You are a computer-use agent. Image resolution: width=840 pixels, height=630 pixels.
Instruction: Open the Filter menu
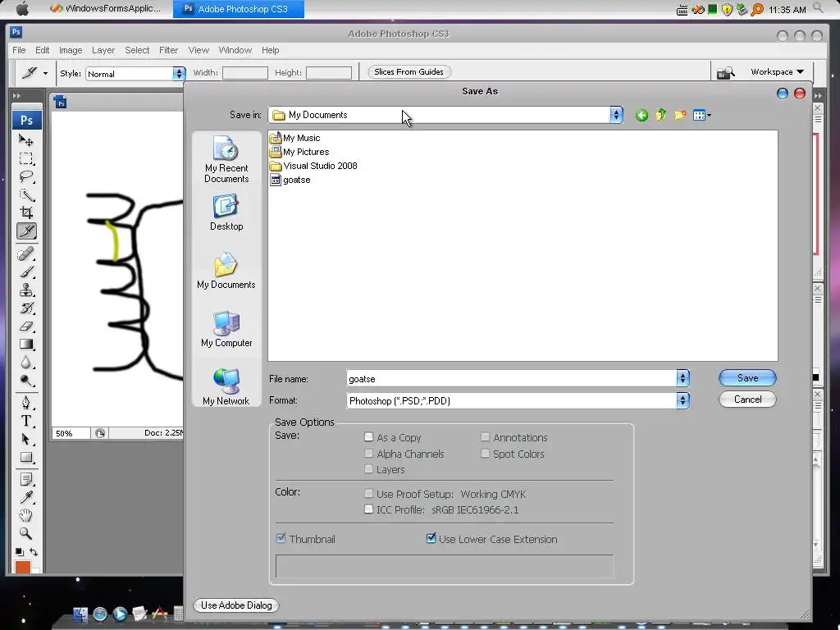point(168,50)
